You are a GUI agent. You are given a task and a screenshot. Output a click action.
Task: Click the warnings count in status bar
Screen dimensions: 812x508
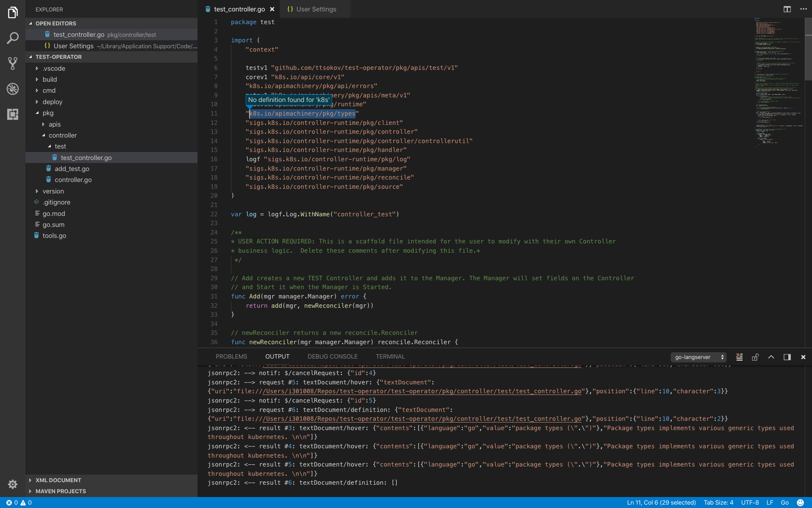26,502
